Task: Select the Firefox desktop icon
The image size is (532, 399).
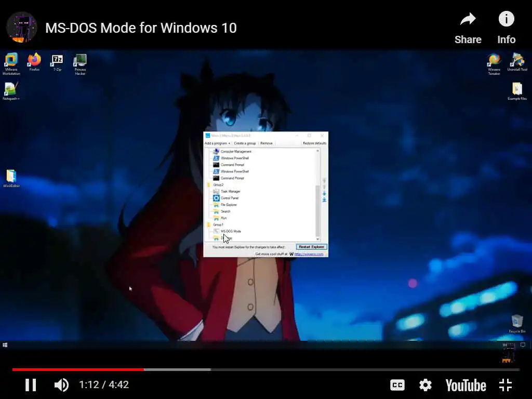Action: tap(34, 62)
